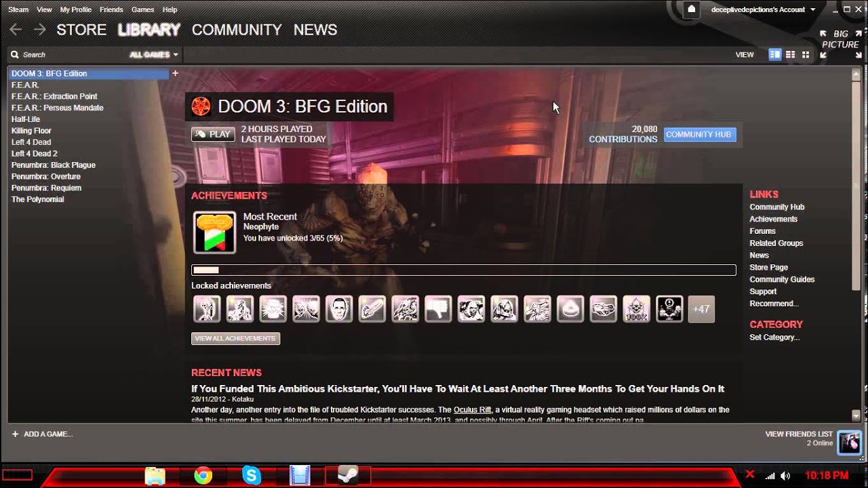Screen dimensions: 868x488
Task: Open the View menu
Action: pos(44,9)
